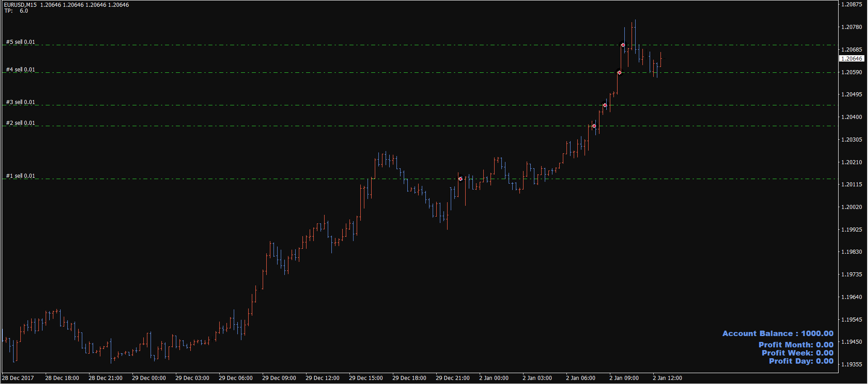The height and width of the screenshot is (384, 868).
Task: Click the 1.20400 price scale value
Action: coord(852,117)
